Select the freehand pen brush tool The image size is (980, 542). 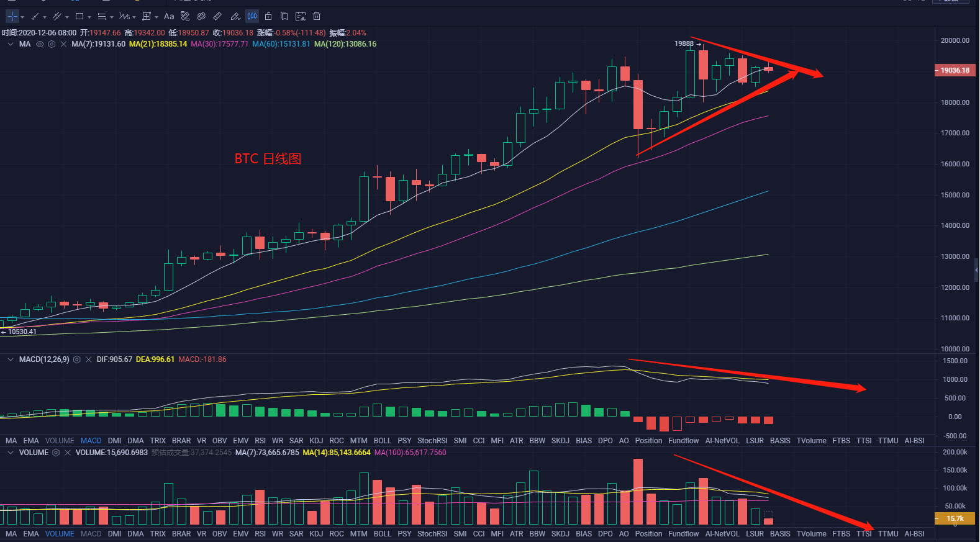[235, 16]
